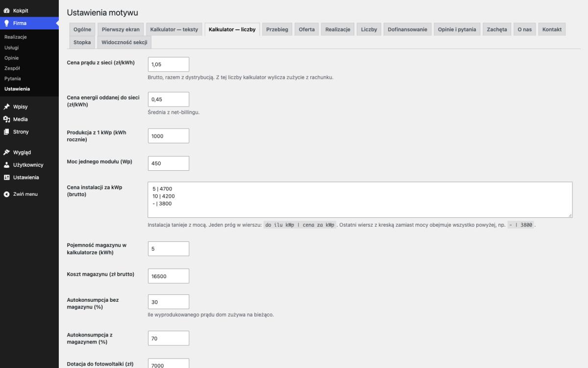This screenshot has height=368, width=588.
Task: Go to the Kontakt tab
Action: [552, 29]
